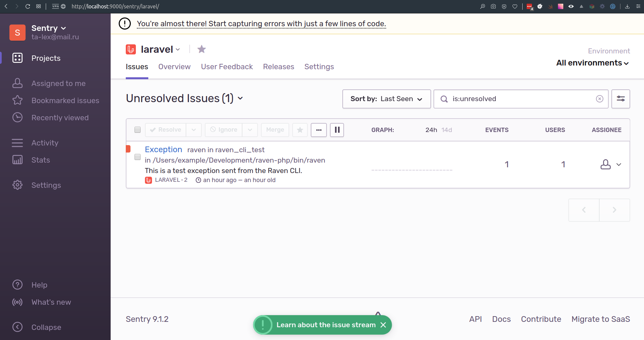Click the warning circle alert icon
Image resolution: width=644 pixels, height=340 pixels.
[x=125, y=24]
